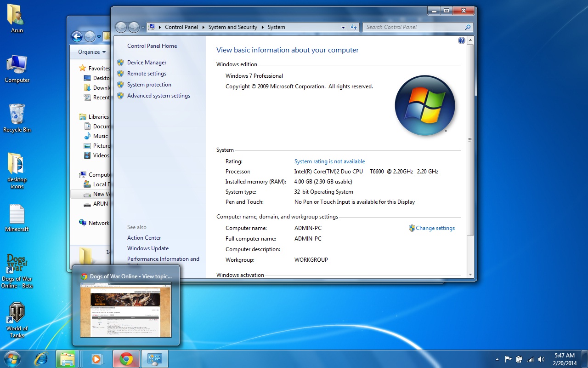Viewport: 588px width, 368px height.
Task: Select the Recycle Bin desktop icon
Action: [x=17, y=118]
